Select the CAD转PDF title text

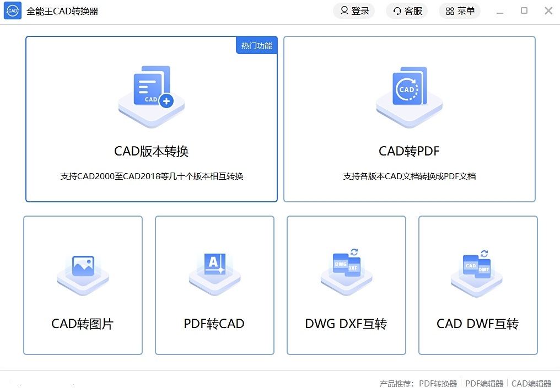point(409,151)
